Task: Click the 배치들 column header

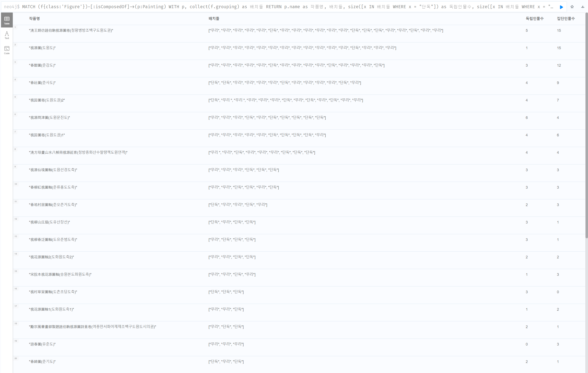Action: pyautogui.click(x=214, y=18)
